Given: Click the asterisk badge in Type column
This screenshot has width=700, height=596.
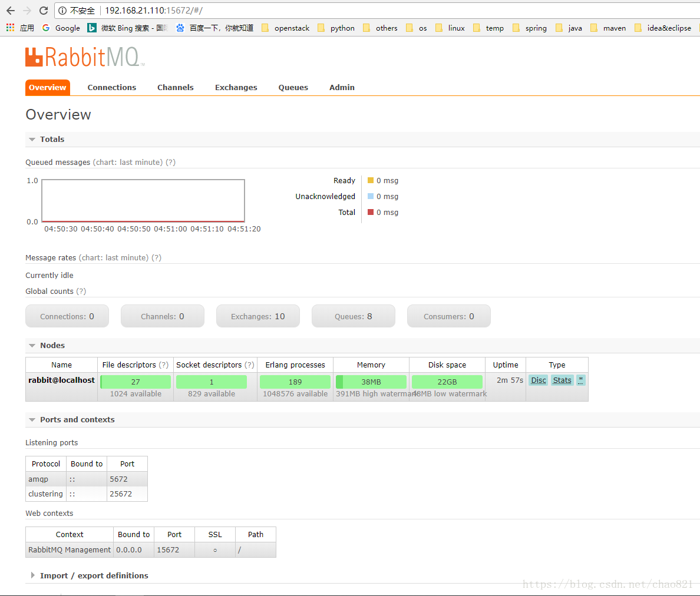Looking at the screenshot, I should (581, 380).
